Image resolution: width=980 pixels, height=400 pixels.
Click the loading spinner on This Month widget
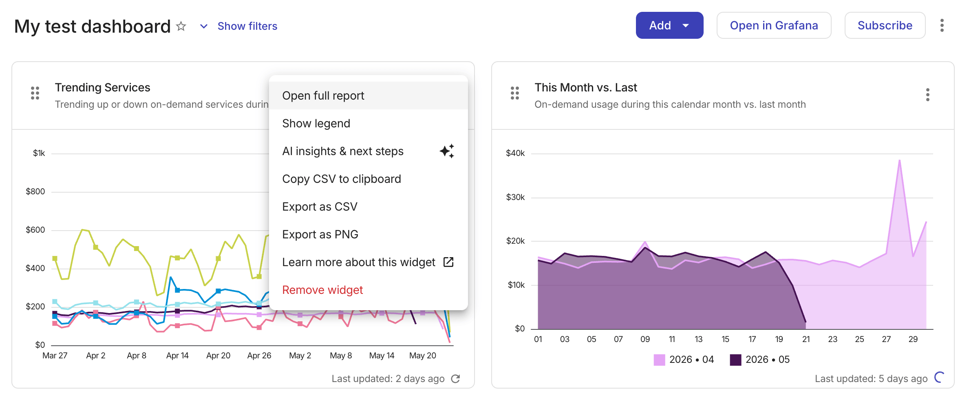click(940, 378)
